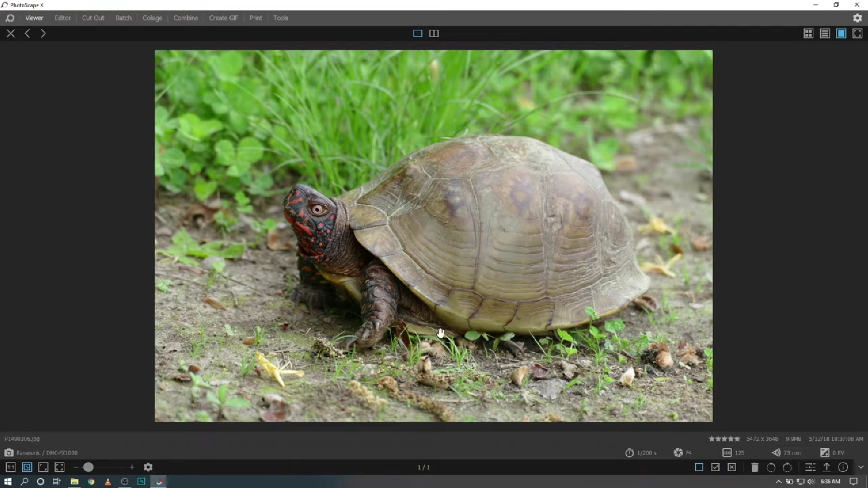
Task: Open the Collage tab
Action: pyautogui.click(x=152, y=18)
